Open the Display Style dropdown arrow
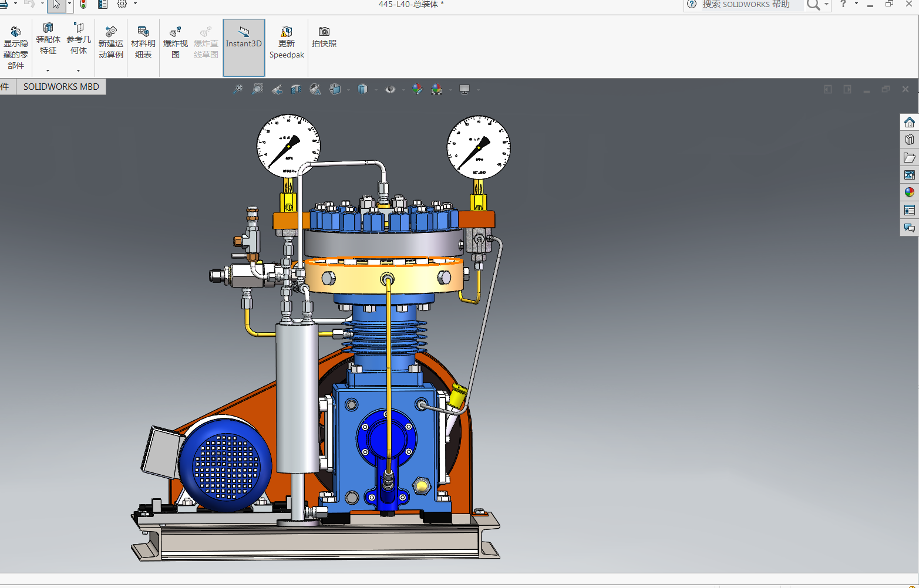919x588 pixels. click(376, 90)
